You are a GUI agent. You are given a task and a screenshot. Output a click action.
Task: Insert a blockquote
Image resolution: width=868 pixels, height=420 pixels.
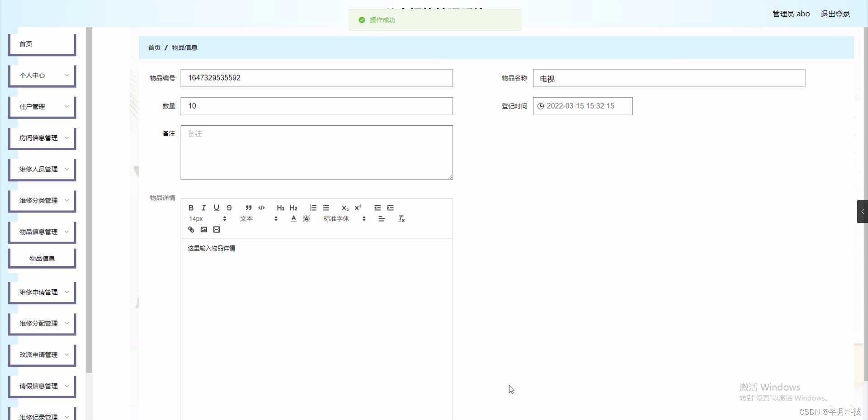click(x=248, y=208)
